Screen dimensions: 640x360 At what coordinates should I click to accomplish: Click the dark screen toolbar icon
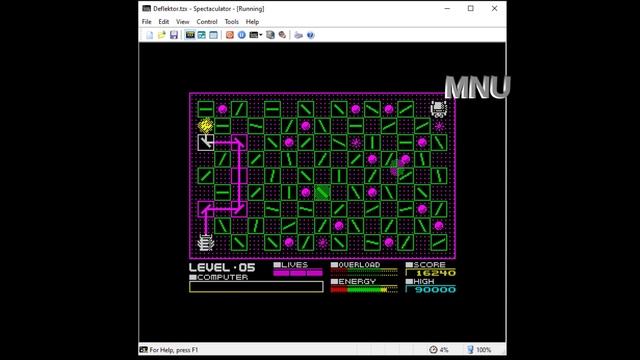tap(190, 35)
